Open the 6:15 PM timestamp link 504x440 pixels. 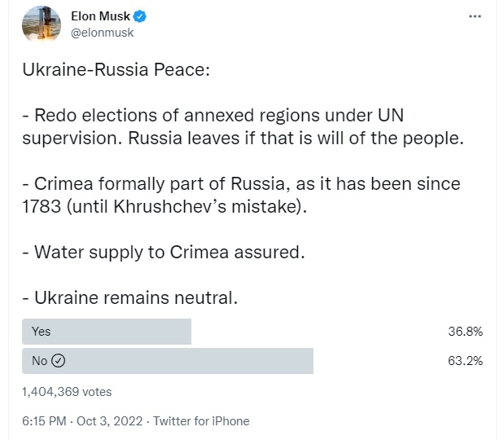pyautogui.click(x=44, y=421)
